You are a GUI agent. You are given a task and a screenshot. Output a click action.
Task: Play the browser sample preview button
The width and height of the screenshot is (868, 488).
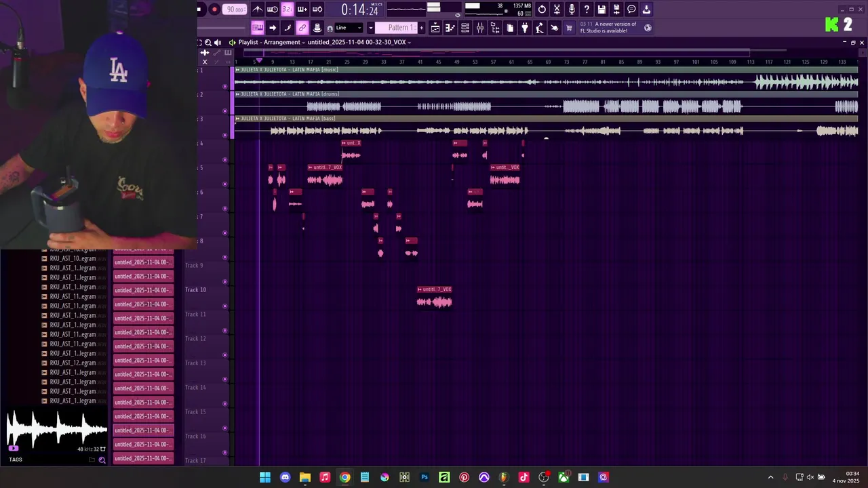pyautogui.click(x=13, y=448)
